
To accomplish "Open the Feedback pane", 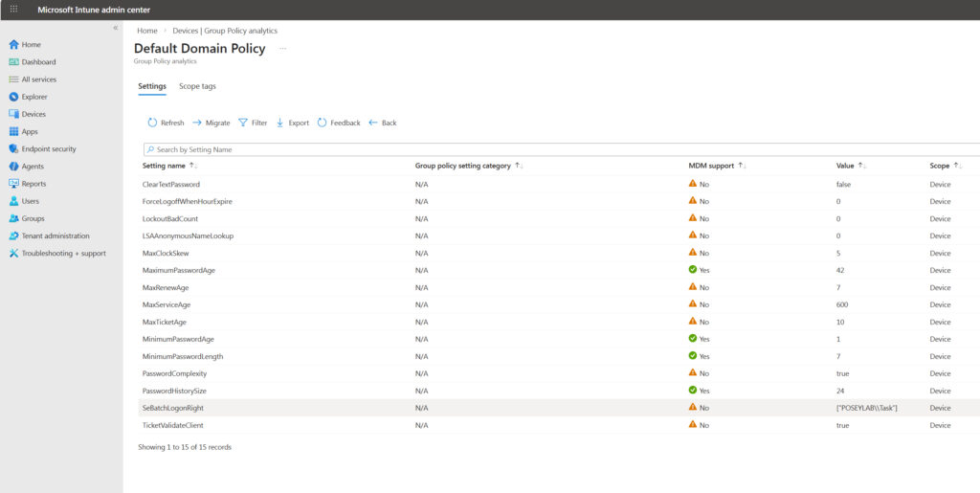I will tap(339, 123).
